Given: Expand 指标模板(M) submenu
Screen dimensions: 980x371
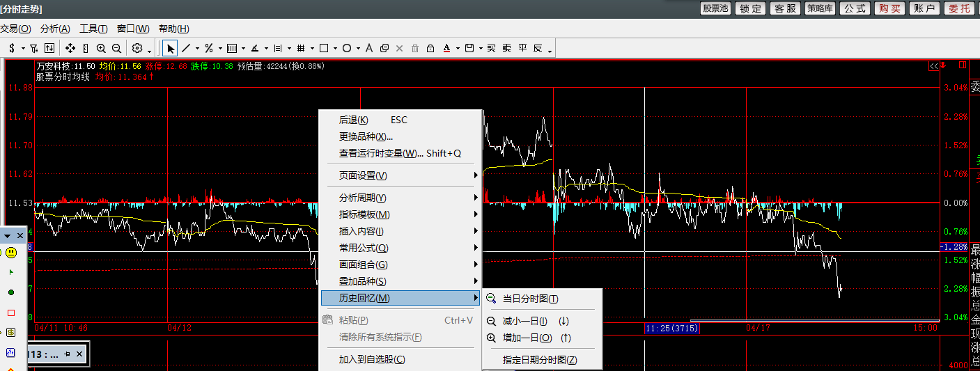Looking at the screenshot, I should click(400, 214).
